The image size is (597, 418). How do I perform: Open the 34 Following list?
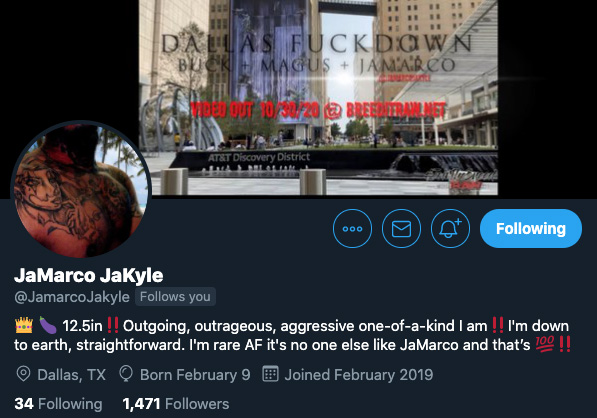point(58,404)
